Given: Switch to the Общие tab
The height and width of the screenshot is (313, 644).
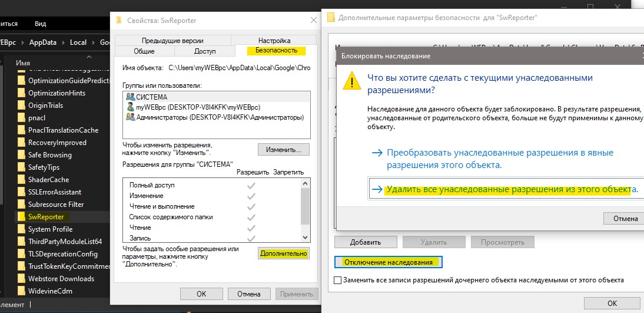Looking at the screenshot, I should (x=144, y=51).
